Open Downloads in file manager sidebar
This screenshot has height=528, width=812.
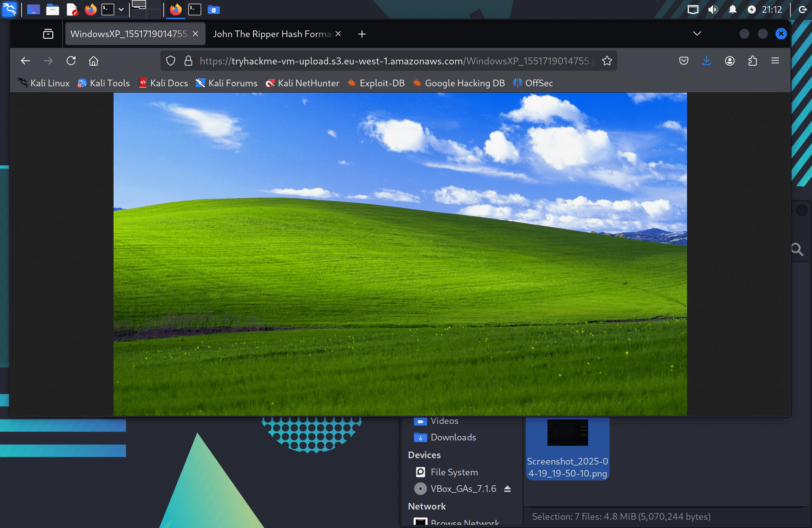point(445,437)
